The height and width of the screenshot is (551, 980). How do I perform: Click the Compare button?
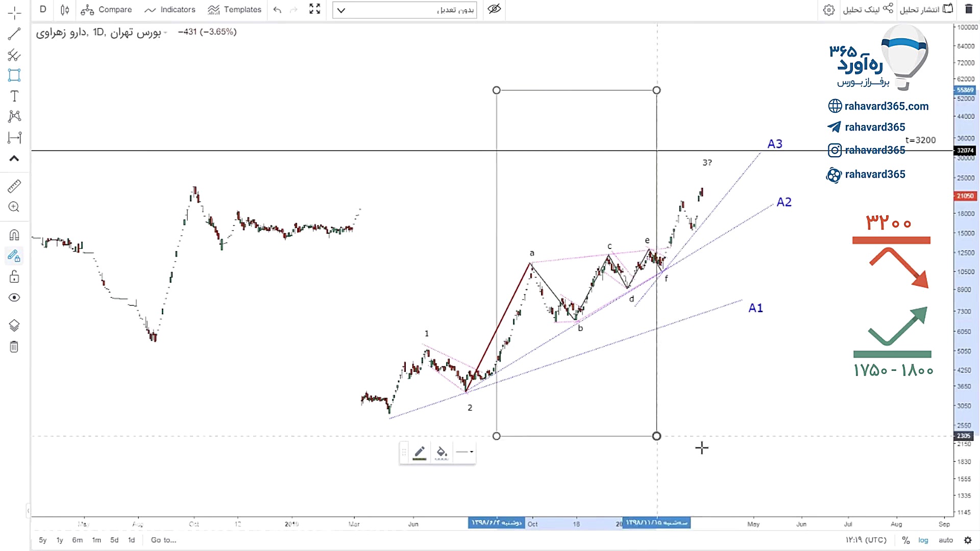click(106, 10)
